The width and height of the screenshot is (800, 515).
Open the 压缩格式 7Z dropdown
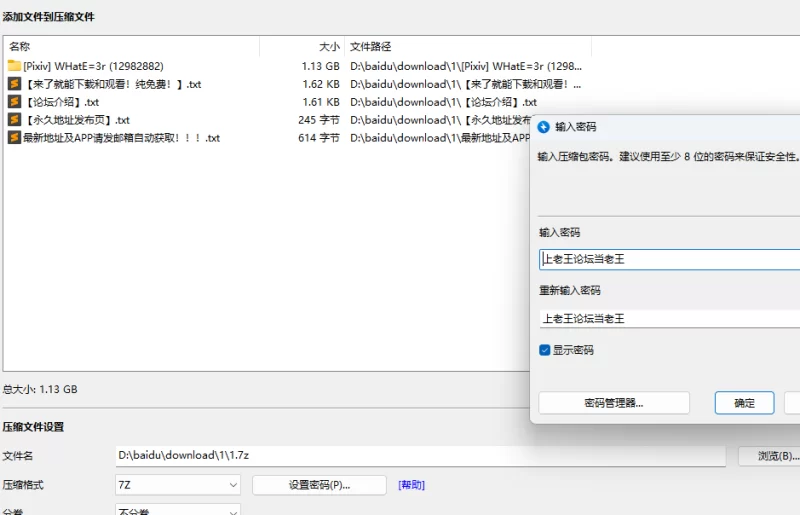coord(178,485)
